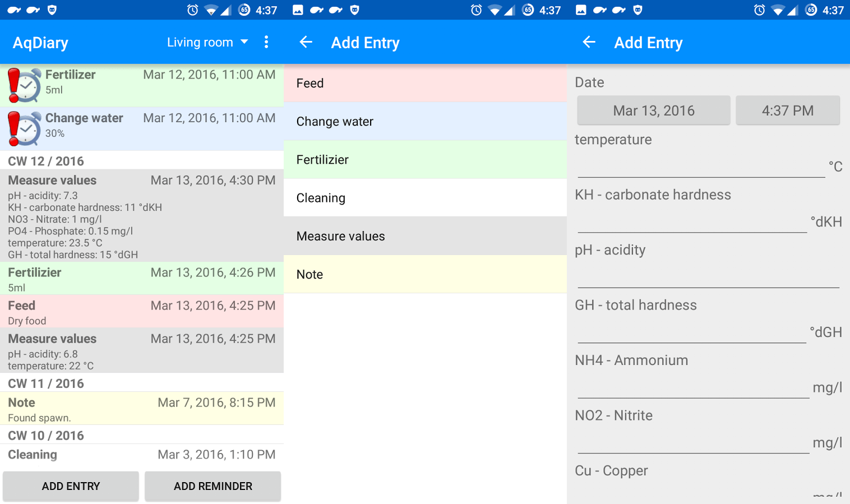The height and width of the screenshot is (504, 850).
Task: Click the KH carbonate hardness field
Action: click(692, 221)
